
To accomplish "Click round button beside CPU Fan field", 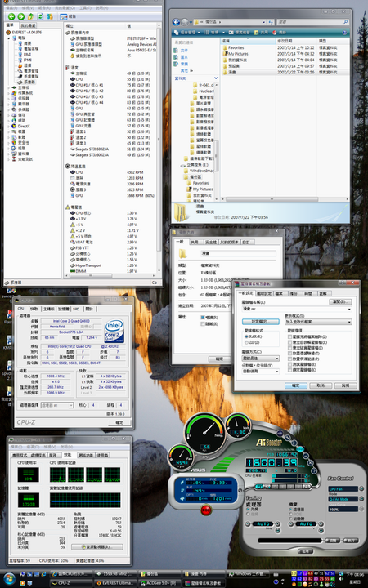I will [361, 488].
